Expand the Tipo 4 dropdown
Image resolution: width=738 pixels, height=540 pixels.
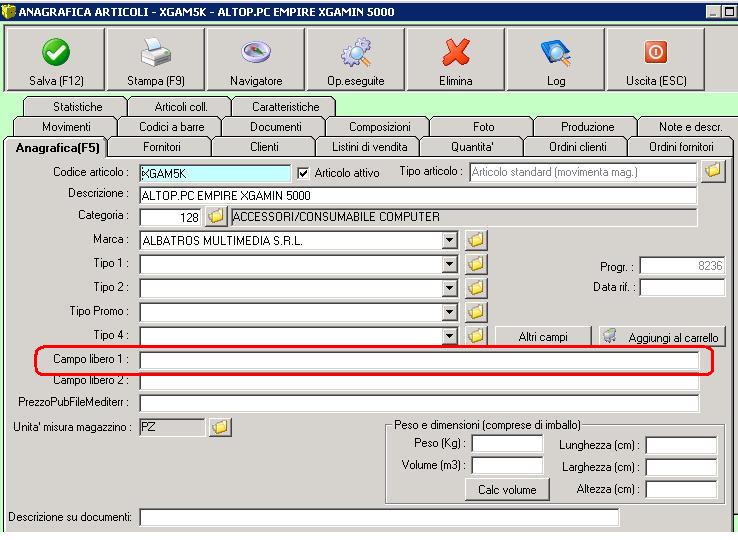pyautogui.click(x=449, y=336)
